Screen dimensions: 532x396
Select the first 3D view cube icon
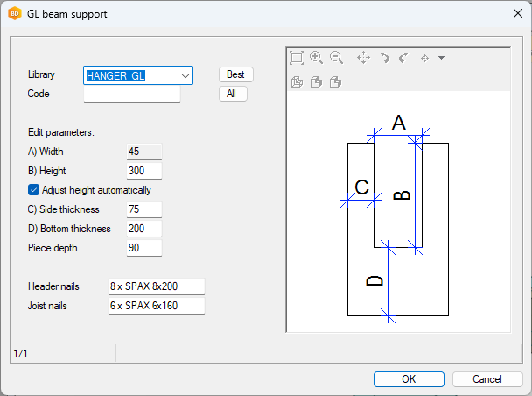click(x=297, y=82)
